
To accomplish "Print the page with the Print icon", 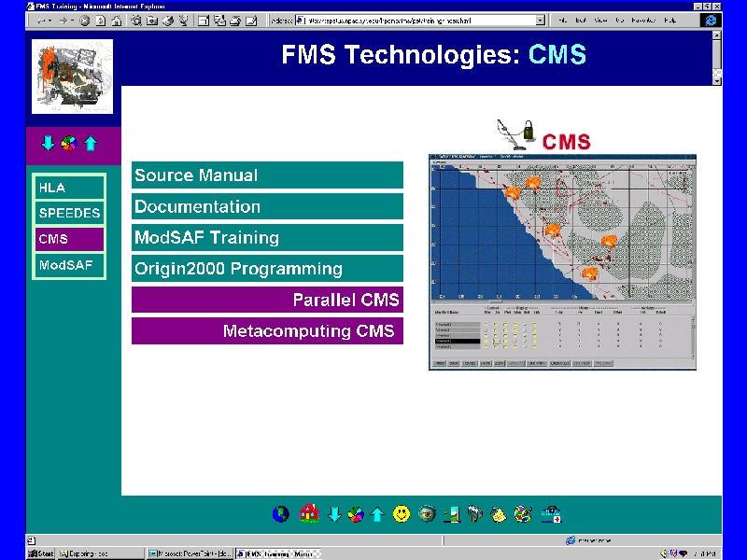I will coord(235,21).
